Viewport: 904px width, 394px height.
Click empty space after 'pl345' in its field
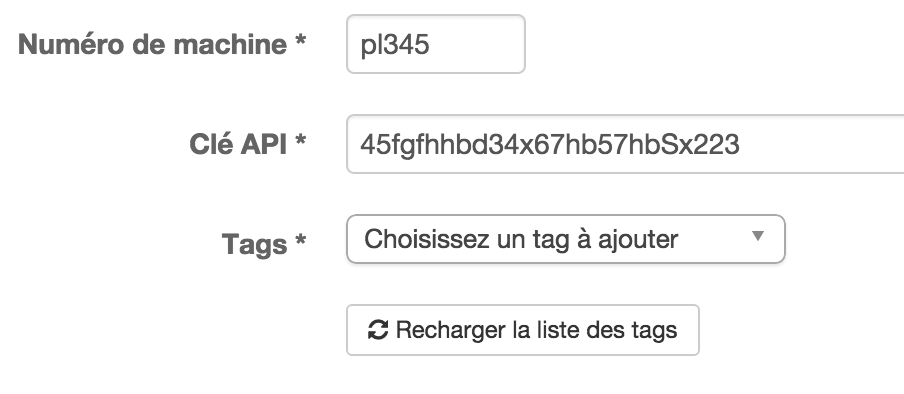(x=477, y=44)
